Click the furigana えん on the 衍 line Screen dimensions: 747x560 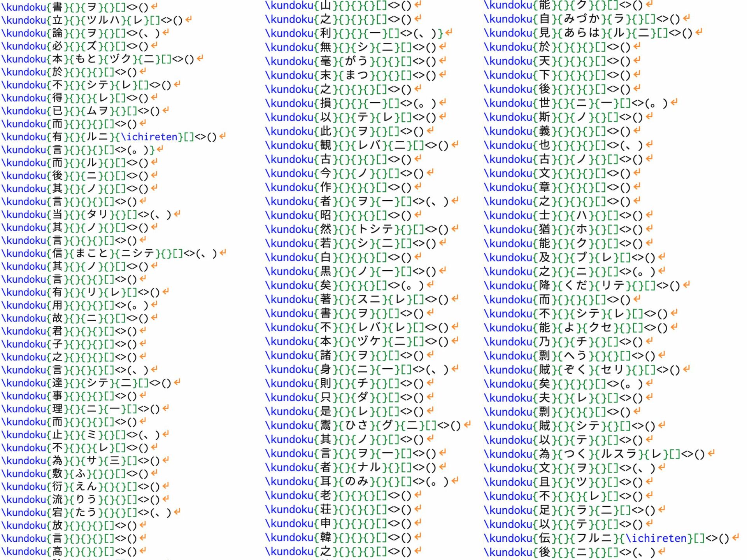pos(86,486)
